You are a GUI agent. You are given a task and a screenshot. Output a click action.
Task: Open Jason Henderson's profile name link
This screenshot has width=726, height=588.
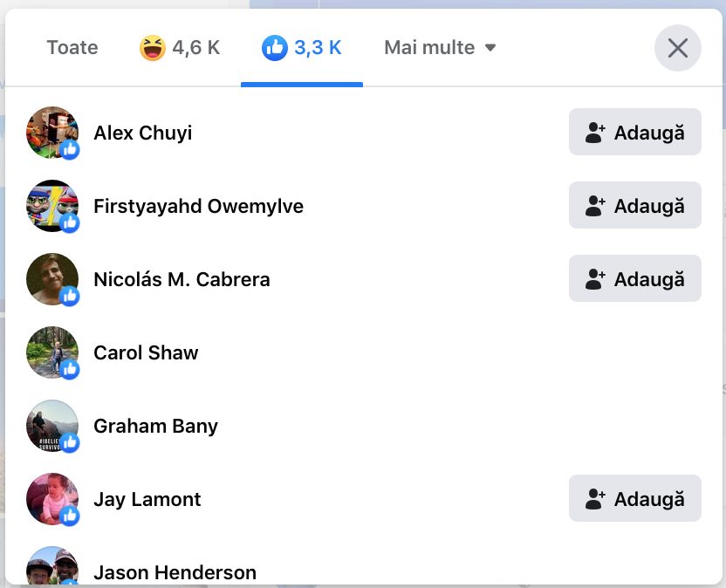pyautogui.click(x=175, y=573)
